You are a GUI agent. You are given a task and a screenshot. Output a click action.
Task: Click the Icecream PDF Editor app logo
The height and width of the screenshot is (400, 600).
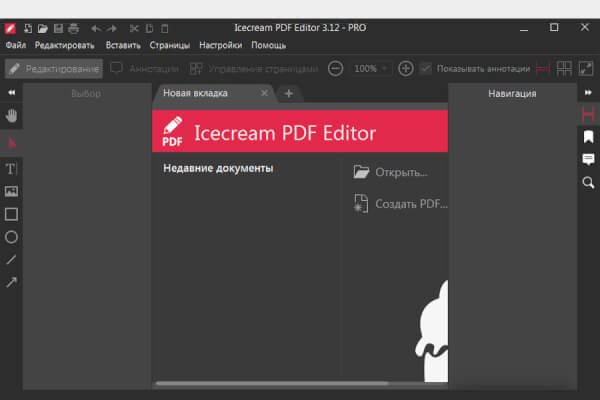173,132
